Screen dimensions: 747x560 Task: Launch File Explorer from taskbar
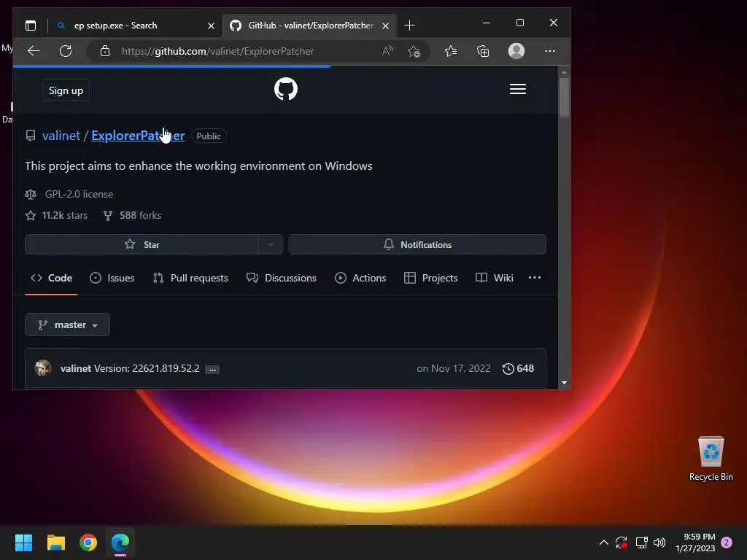[x=55, y=542]
